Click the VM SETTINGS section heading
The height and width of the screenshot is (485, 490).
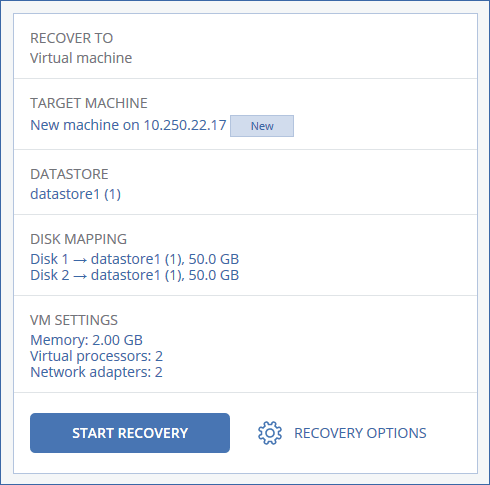tap(74, 320)
